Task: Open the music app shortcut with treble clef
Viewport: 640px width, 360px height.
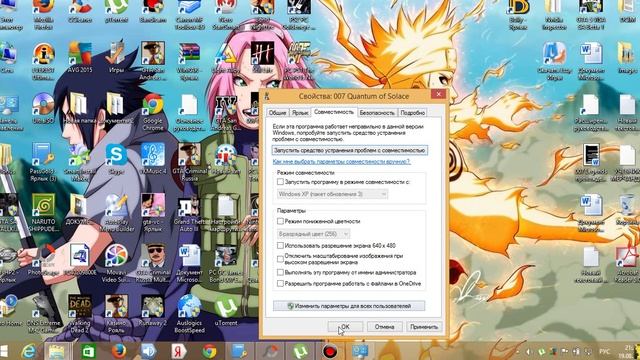Action: [153, 158]
